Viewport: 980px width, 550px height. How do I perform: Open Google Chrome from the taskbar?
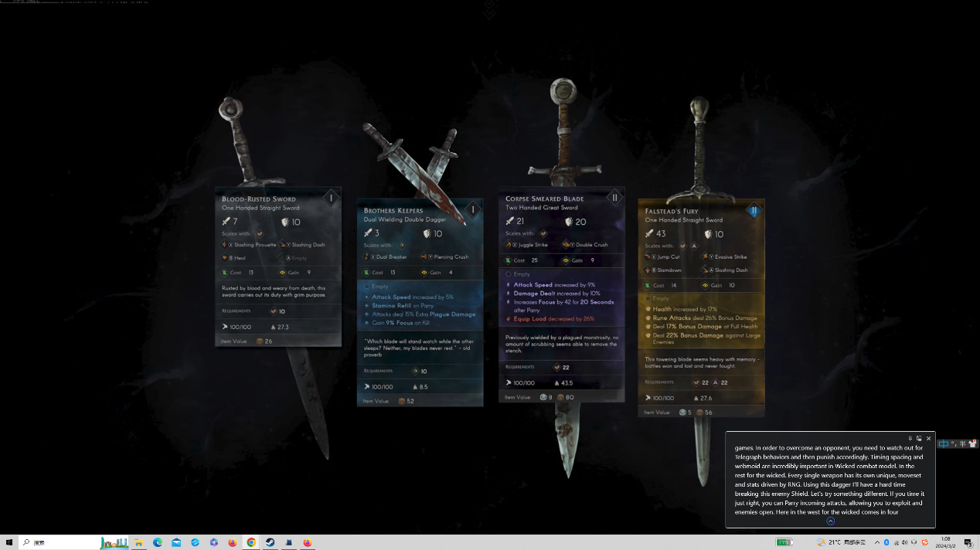(x=251, y=542)
